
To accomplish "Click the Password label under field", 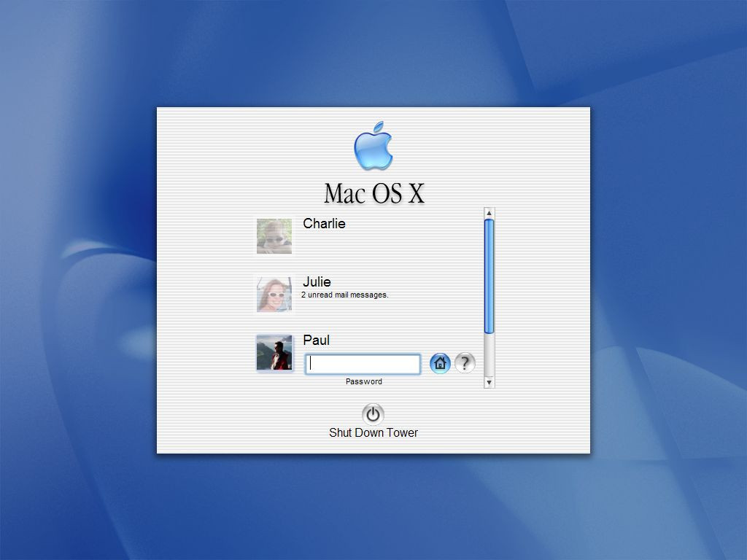I will pos(364,381).
